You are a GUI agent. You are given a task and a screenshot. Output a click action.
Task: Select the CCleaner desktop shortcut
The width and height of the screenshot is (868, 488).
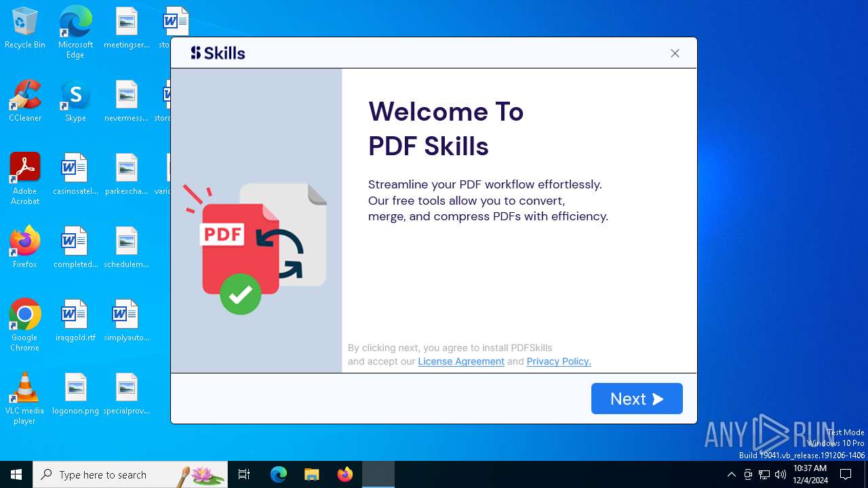tap(25, 101)
